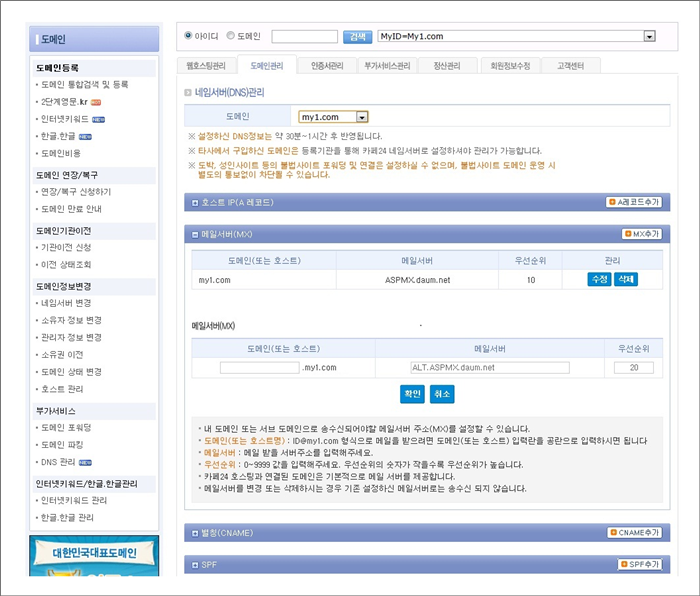700x596 pixels.
Task: Select the 도메인 radio button
Action: tap(232, 36)
